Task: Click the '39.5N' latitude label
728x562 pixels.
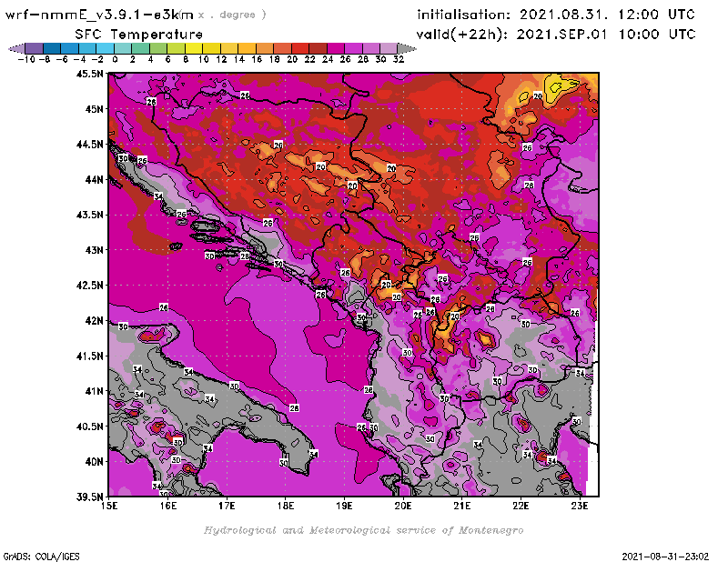Action: point(90,497)
